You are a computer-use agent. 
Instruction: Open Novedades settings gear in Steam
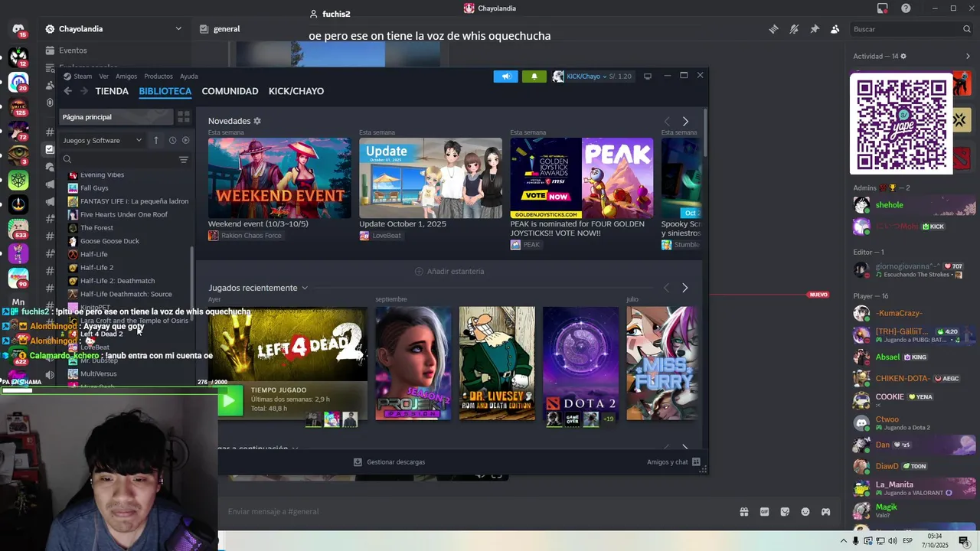click(x=257, y=121)
